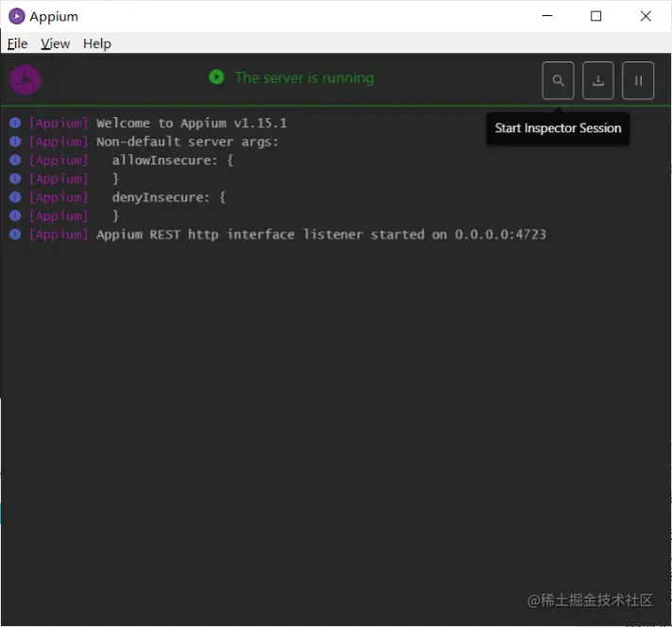This screenshot has height=627, width=672.
Task: Select the 'allowInsecure: {' log line
Action: [173, 161]
